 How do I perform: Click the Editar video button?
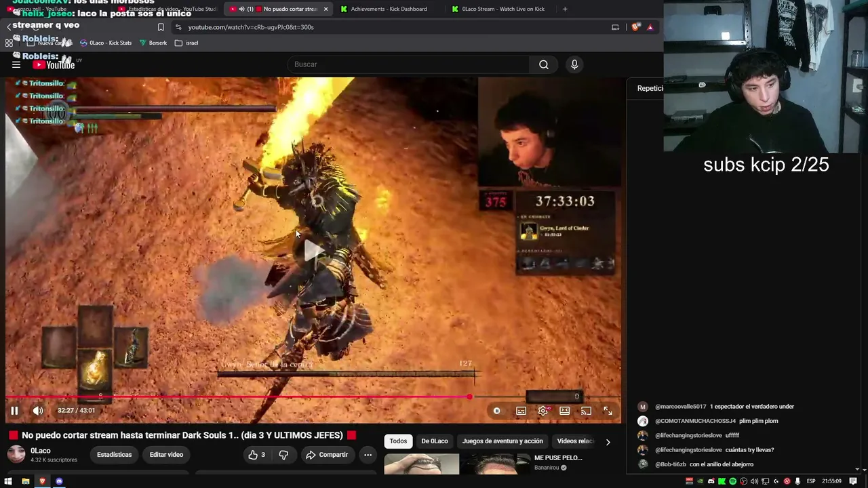click(x=166, y=455)
